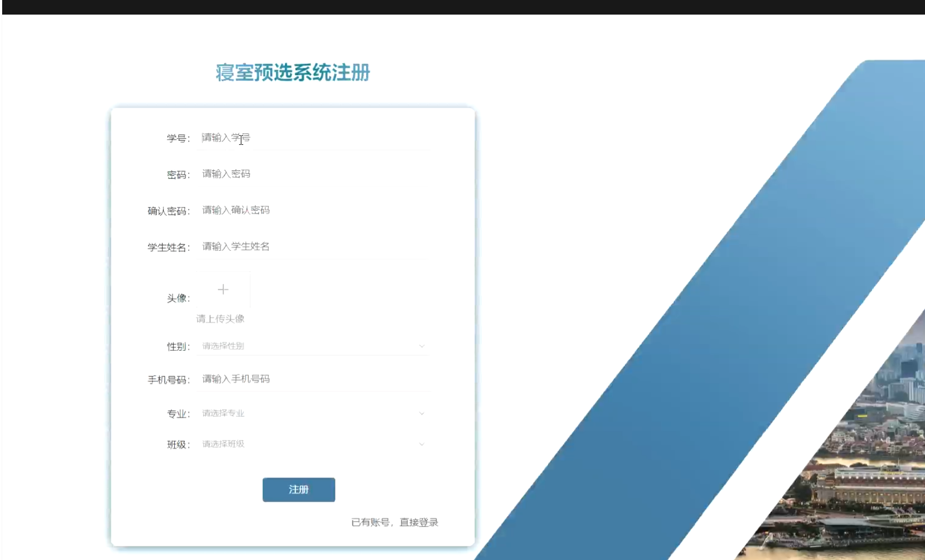The height and width of the screenshot is (560, 925).
Task: Click the plus icon to upload avatar
Action: pyautogui.click(x=223, y=290)
